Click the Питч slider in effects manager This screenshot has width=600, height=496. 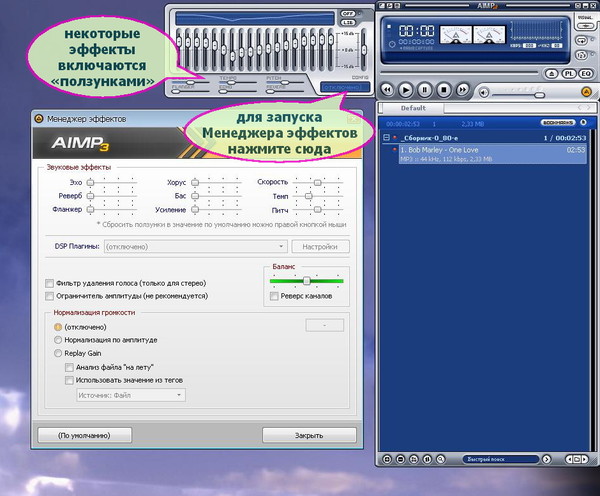point(318,209)
